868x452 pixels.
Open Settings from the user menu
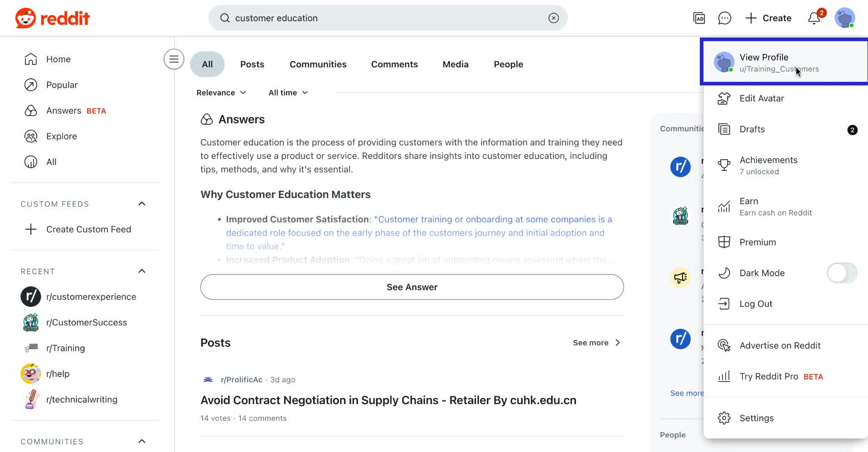coord(756,418)
